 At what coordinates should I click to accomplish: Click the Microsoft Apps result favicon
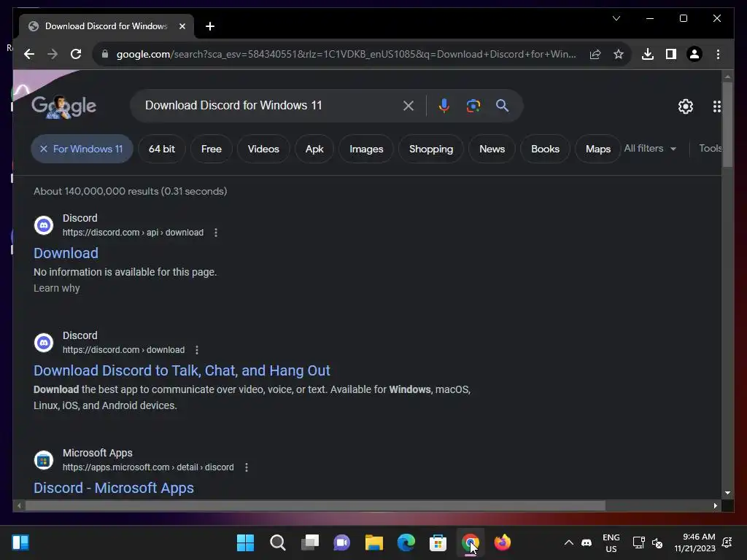click(x=43, y=460)
